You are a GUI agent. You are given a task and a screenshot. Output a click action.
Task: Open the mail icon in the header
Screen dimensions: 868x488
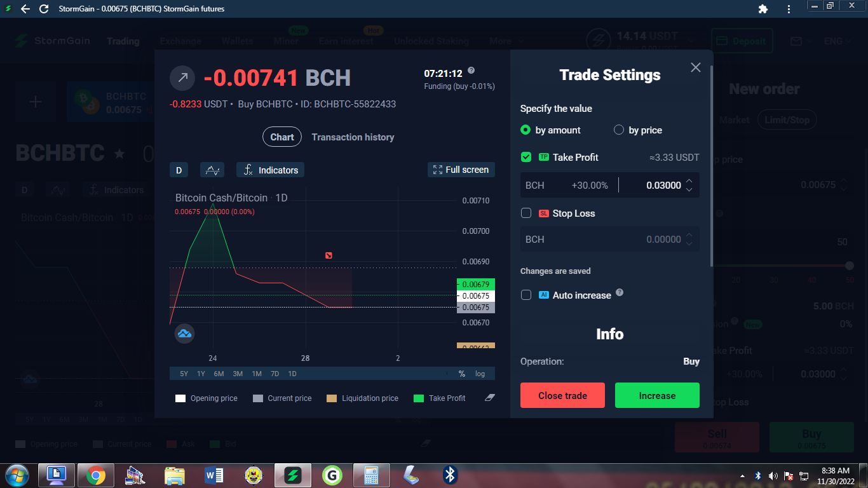click(x=796, y=41)
